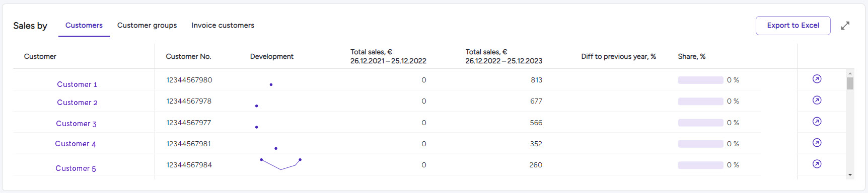Open details arrow icon for Customer 5
Screen dimensions: 868x193
pyautogui.click(x=817, y=164)
